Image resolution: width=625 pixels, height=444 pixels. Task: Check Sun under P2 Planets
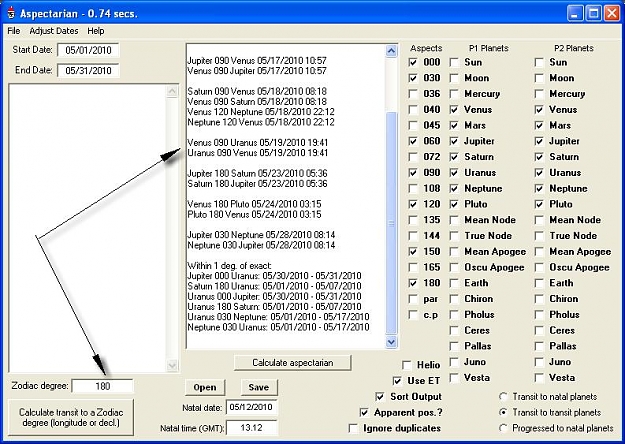tap(539, 63)
